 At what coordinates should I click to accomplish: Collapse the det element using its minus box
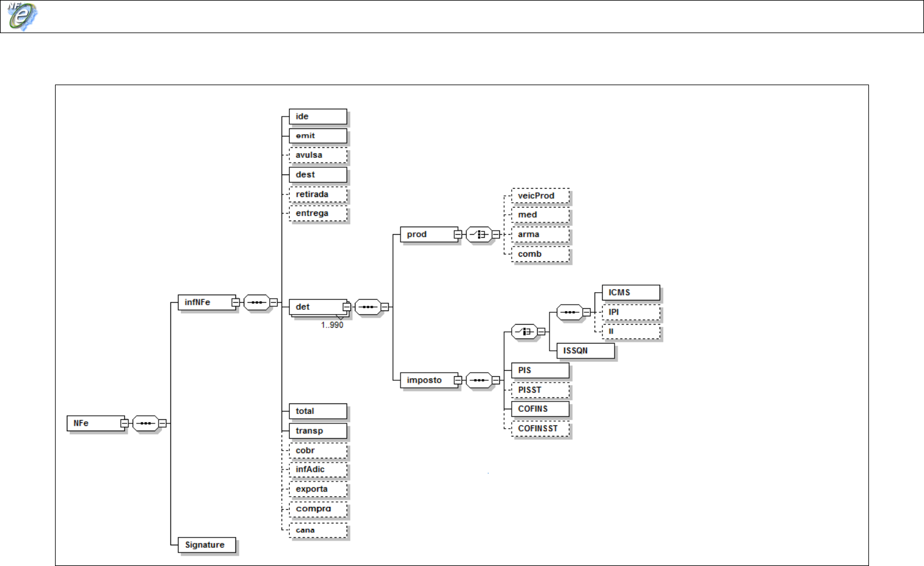tap(347, 307)
